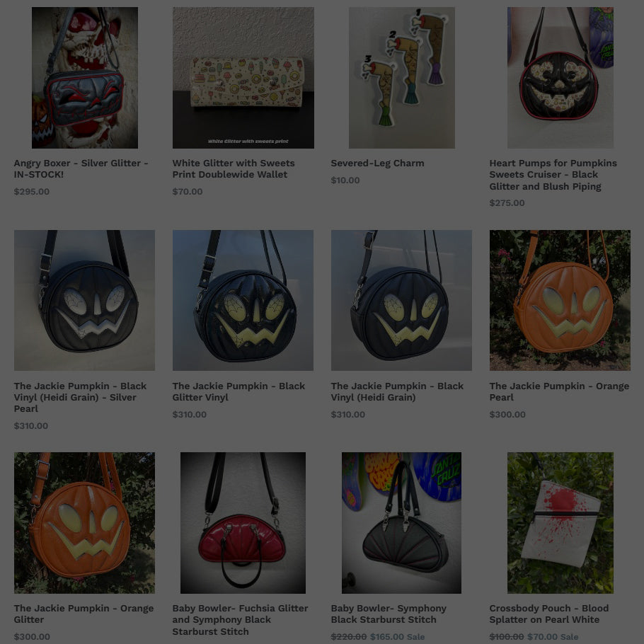Viewport: 644px width, 644px height.
Task: Click the Severed-Leg Charm title link
Action: coord(377,163)
